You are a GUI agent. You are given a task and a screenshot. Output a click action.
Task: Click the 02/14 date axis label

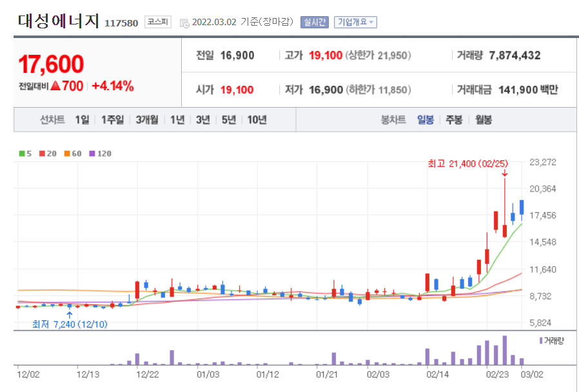[438, 375]
